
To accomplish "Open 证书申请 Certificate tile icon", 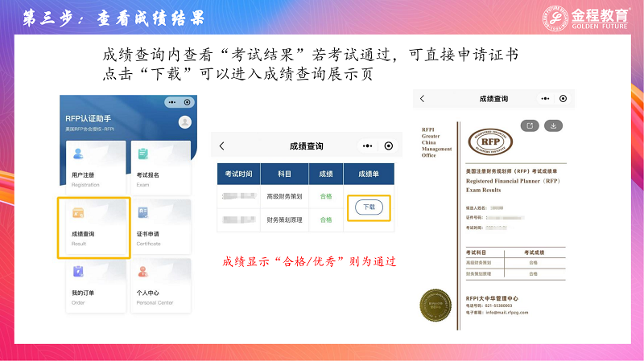I will pos(143,212).
